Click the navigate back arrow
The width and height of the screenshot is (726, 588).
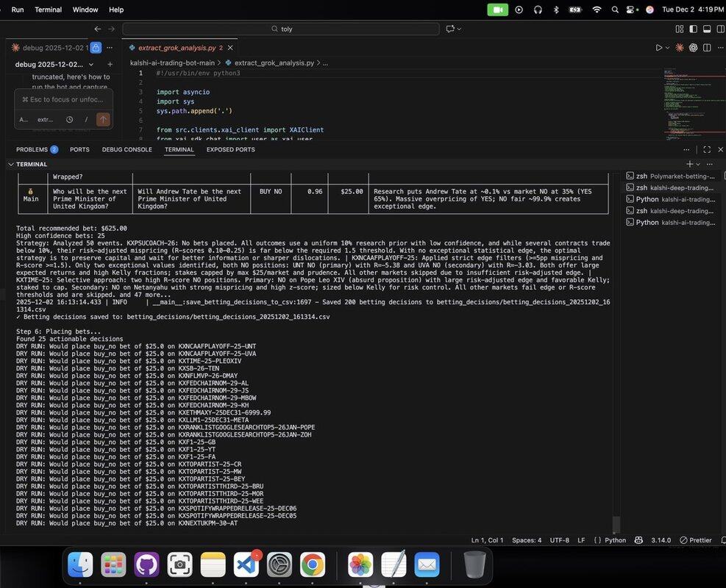click(98, 29)
